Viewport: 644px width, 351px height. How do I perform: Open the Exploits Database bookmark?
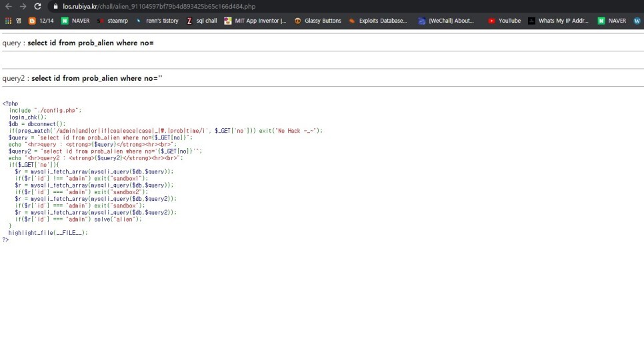point(378,21)
